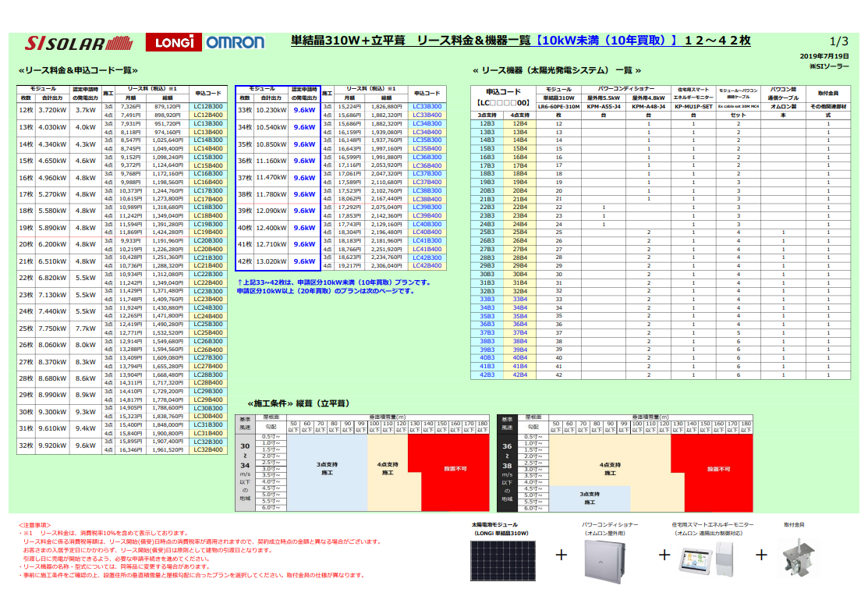
Task: Click the blue equipment code 33B3
Action: coord(487,299)
